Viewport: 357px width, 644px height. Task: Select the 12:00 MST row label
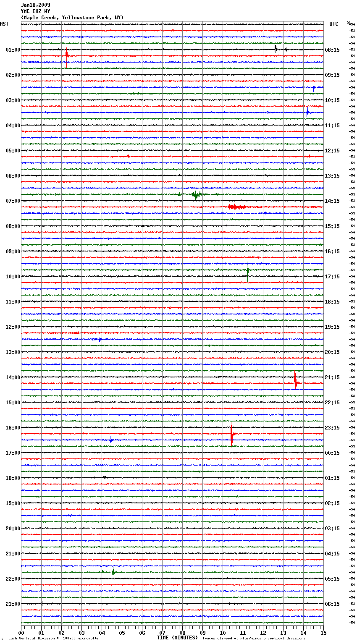click(13, 327)
